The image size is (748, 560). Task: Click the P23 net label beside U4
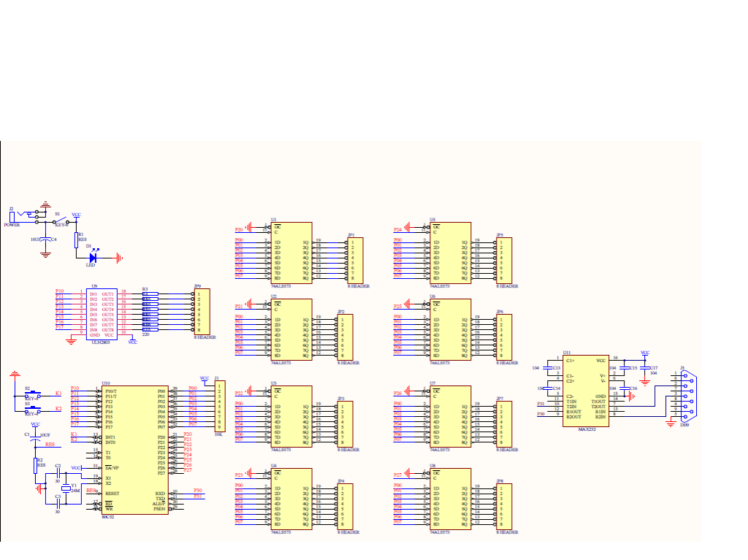coord(239,475)
